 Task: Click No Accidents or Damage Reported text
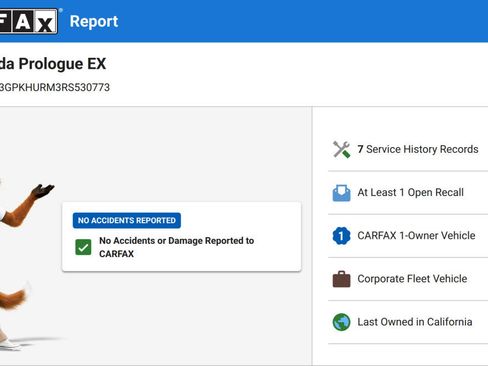click(177, 247)
